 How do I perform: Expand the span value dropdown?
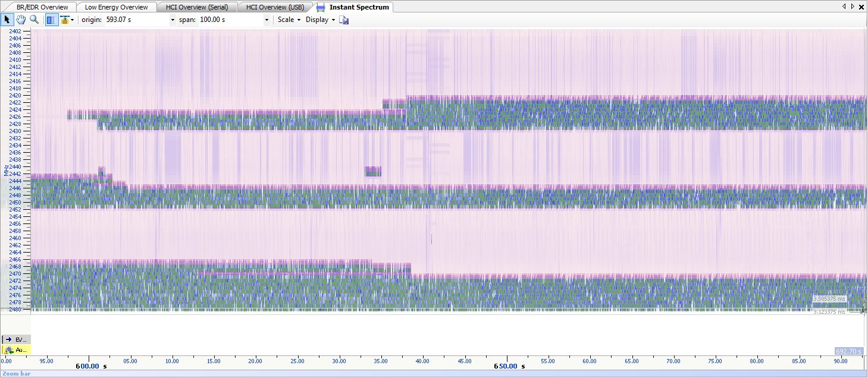point(267,20)
